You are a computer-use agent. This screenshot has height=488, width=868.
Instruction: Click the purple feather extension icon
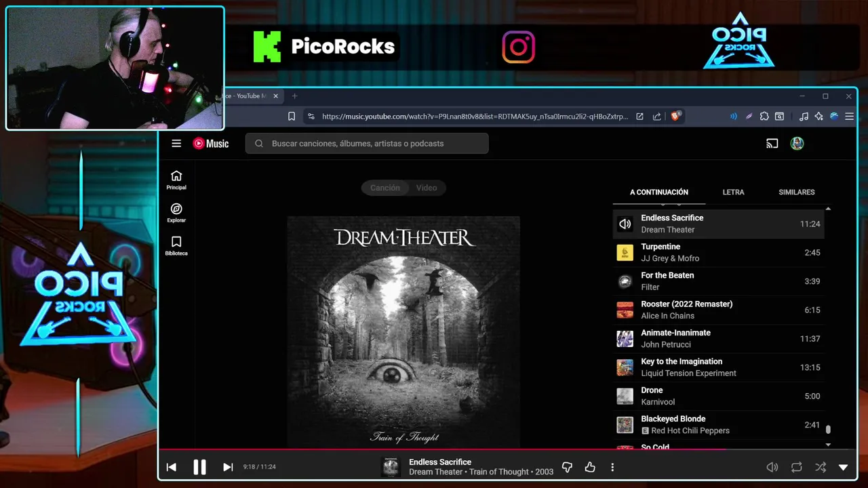[x=749, y=117]
